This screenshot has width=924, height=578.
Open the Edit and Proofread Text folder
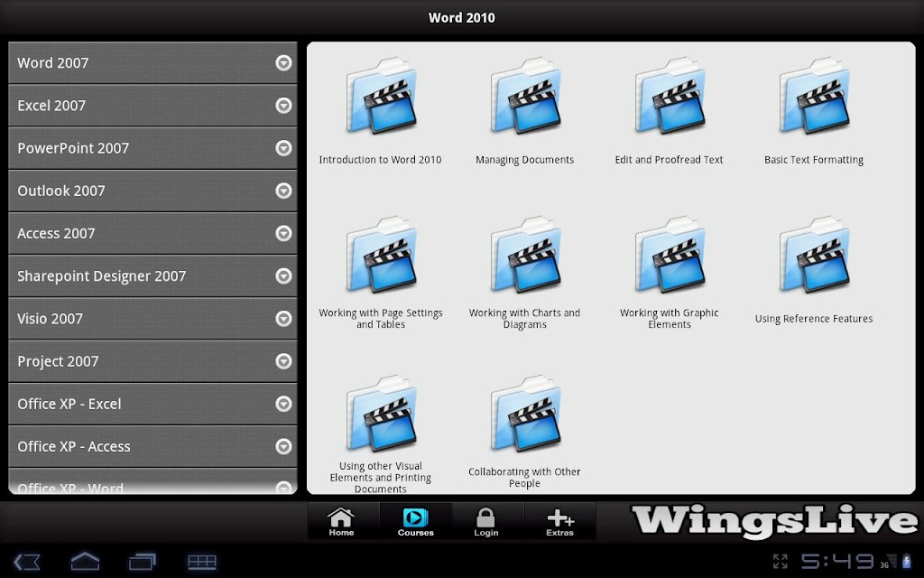[x=670, y=96]
